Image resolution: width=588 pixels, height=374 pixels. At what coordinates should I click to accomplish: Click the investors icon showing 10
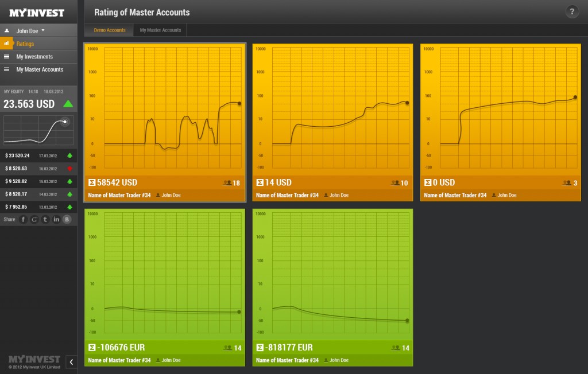[x=395, y=183]
